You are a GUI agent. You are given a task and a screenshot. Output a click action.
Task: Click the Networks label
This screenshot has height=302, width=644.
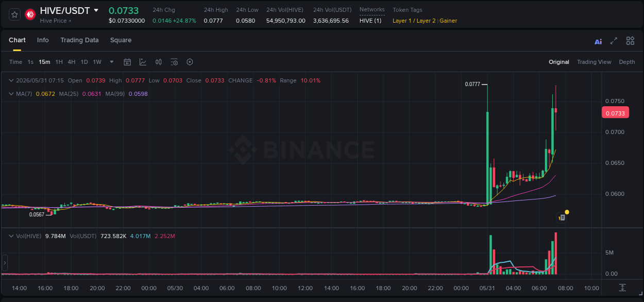(x=372, y=10)
